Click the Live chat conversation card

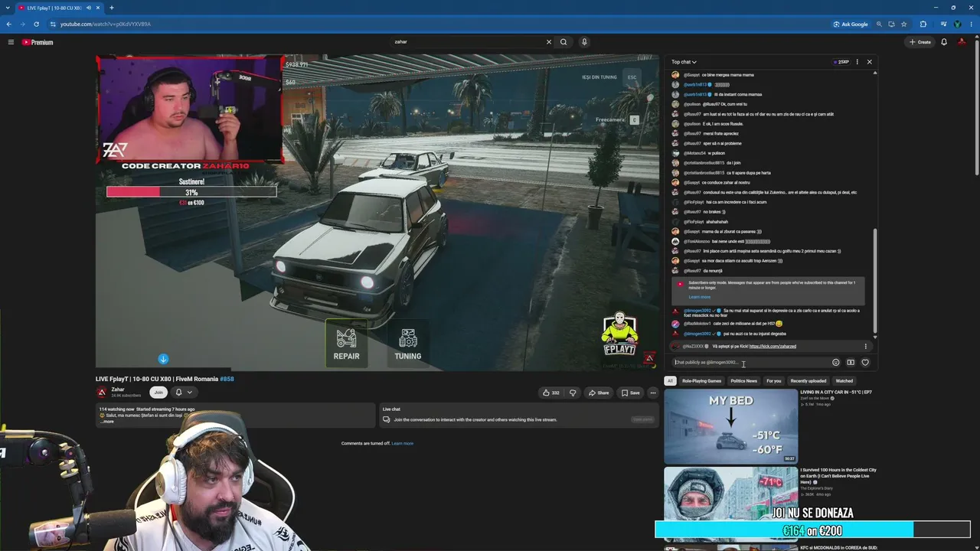(520, 414)
